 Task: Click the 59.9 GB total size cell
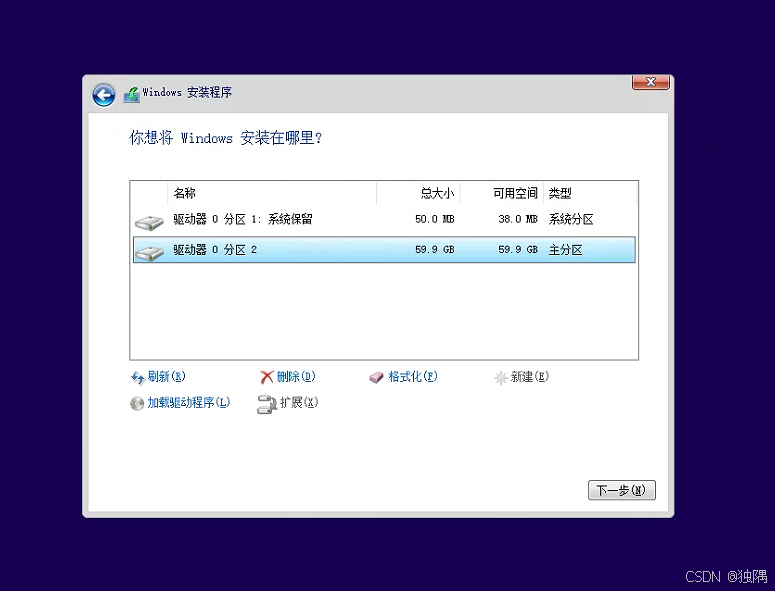click(434, 250)
